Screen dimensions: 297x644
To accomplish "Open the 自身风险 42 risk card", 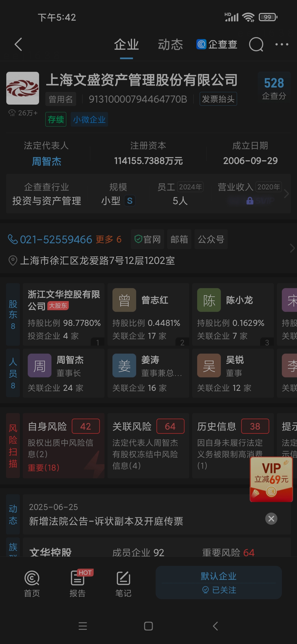I will (x=64, y=446).
